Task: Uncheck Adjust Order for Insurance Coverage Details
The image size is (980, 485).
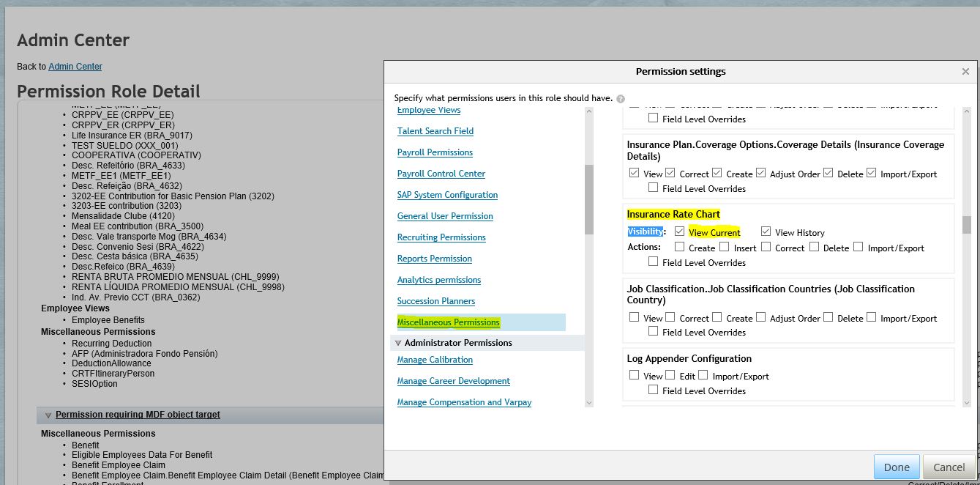Action: coord(760,173)
